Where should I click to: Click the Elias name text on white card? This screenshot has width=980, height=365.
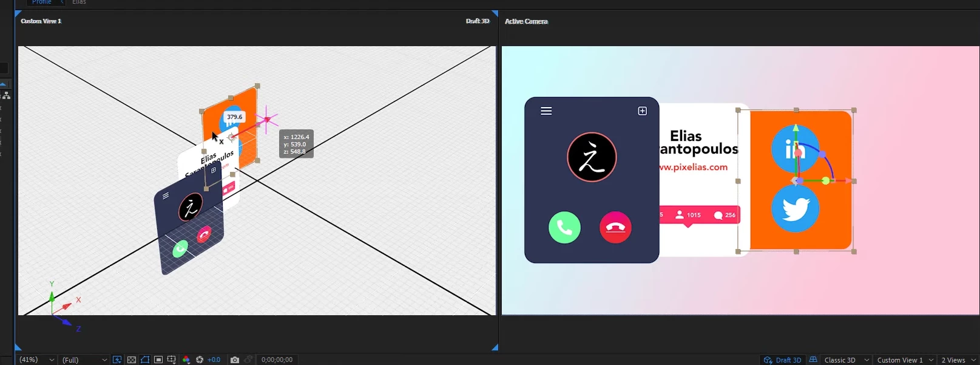(686, 136)
